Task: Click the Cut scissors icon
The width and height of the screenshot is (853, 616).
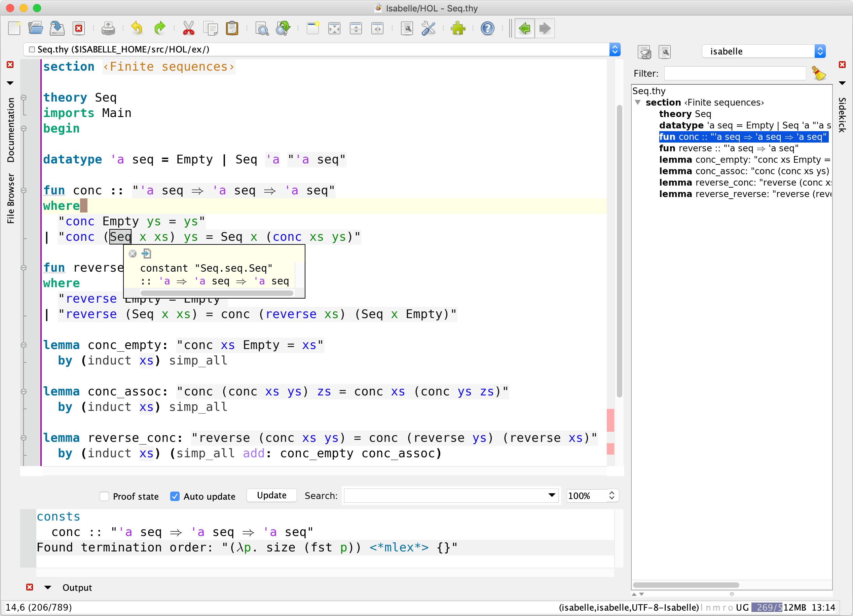Action: click(x=188, y=28)
